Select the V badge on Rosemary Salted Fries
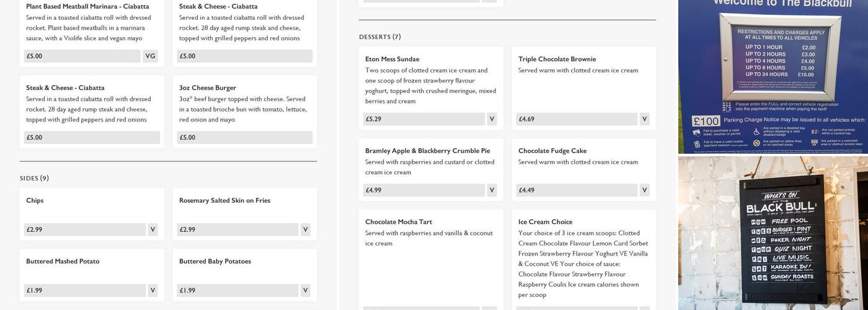Image resolution: width=868 pixels, height=310 pixels. pyautogui.click(x=305, y=229)
